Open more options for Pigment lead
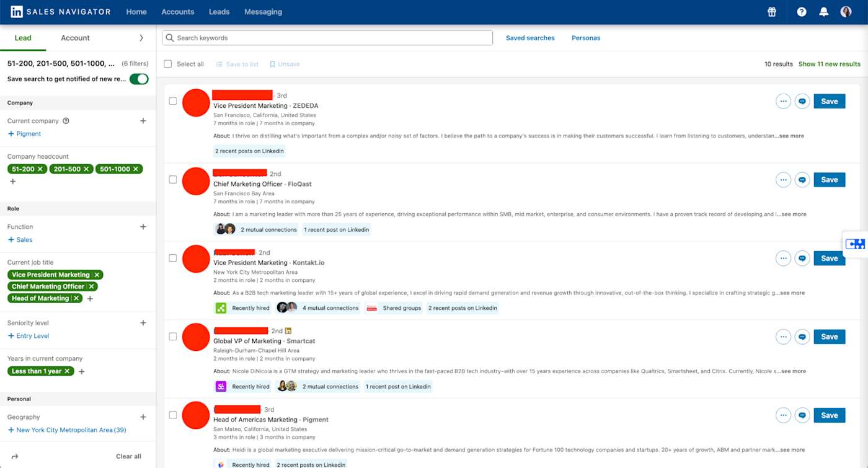The height and width of the screenshot is (468, 868). (x=783, y=415)
